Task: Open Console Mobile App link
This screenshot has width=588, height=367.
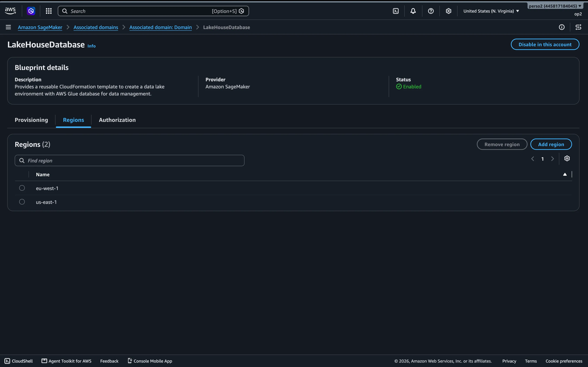Action: [x=150, y=361]
